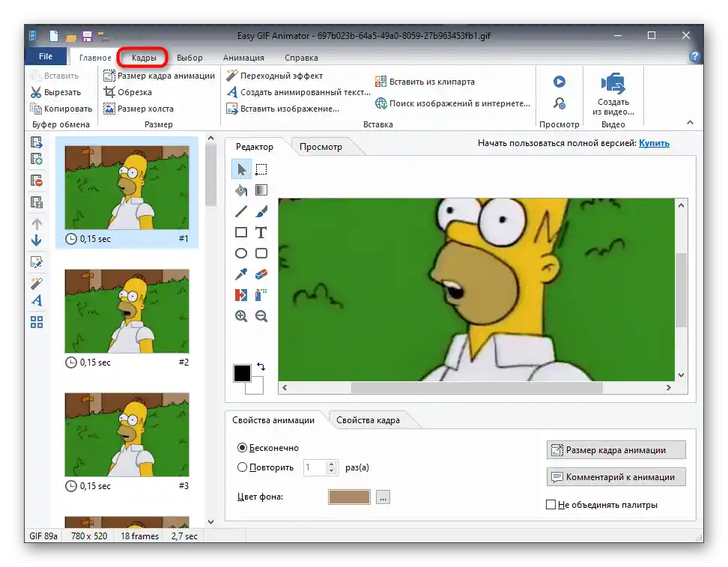Select the Бесконечно radio button
The image size is (728, 567).
pos(242,448)
